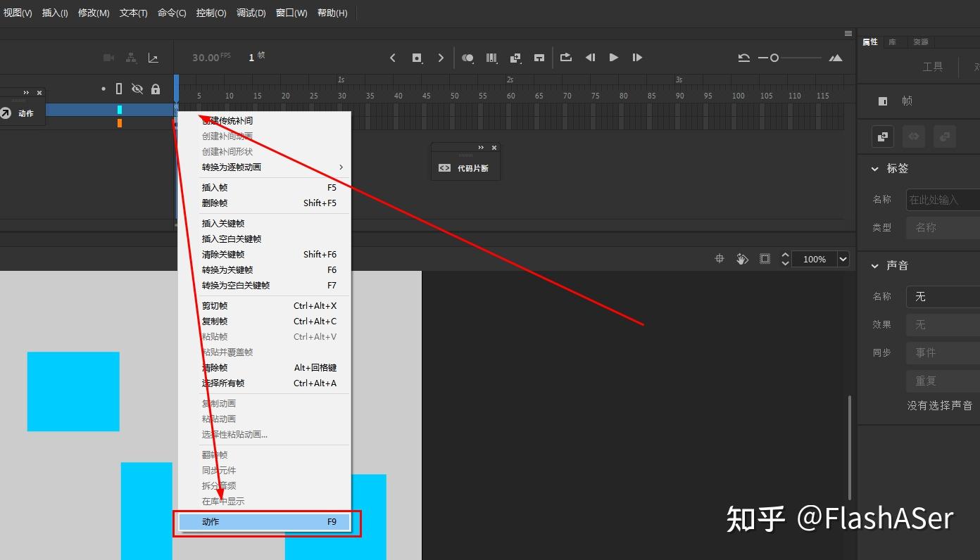Collapse the 标签 section
Screen dimensions: 980x560
875,169
